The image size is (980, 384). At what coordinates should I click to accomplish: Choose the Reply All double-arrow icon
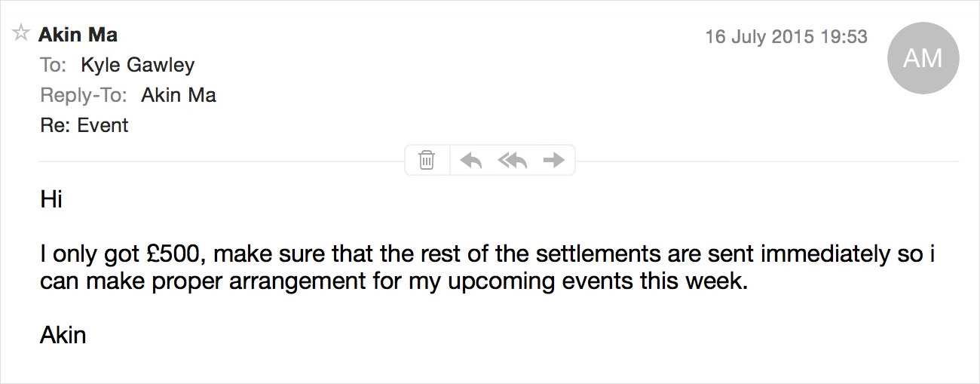tap(513, 160)
